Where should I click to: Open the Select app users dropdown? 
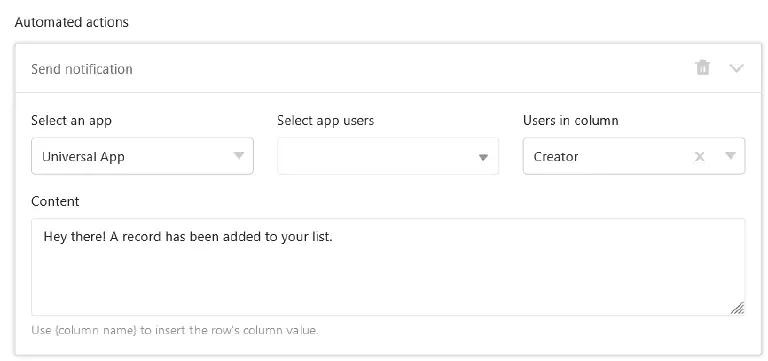(x=388, y=156)
